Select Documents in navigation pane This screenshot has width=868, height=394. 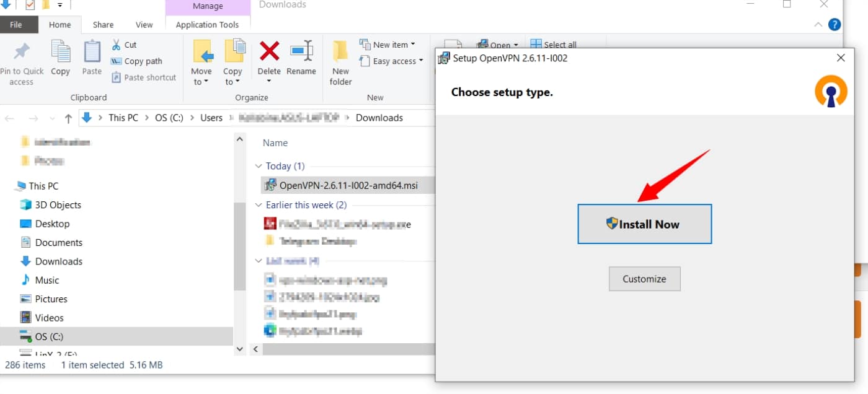tap(59, 242)
